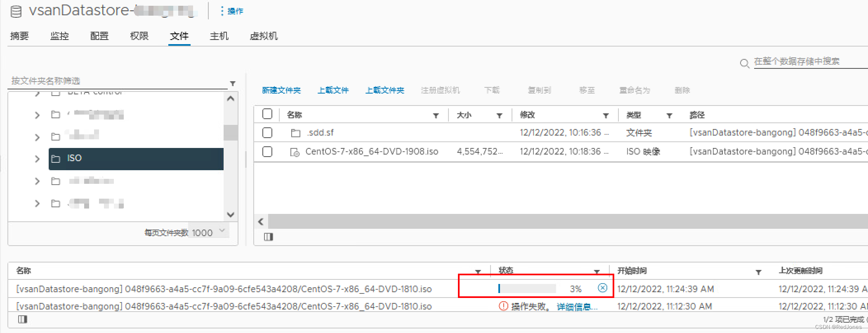Click the datastore icon beside vsanDatastore title

pyautogui.click(x=16, y=12)
